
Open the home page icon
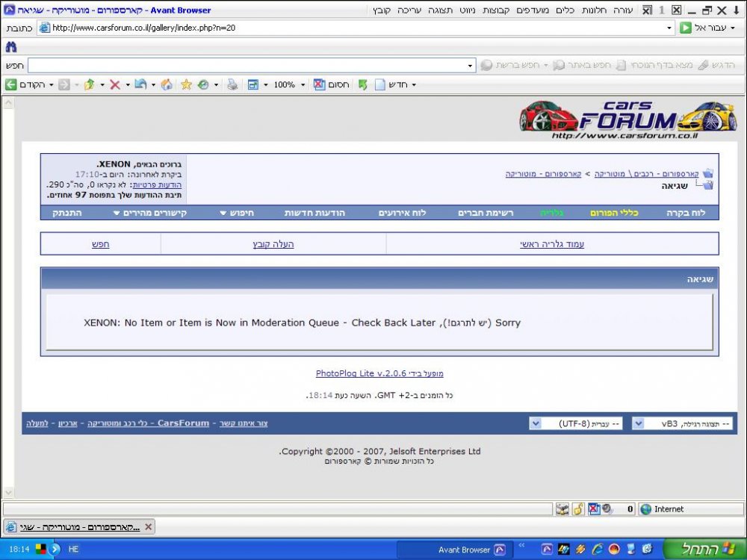click(x=167, y=85)
